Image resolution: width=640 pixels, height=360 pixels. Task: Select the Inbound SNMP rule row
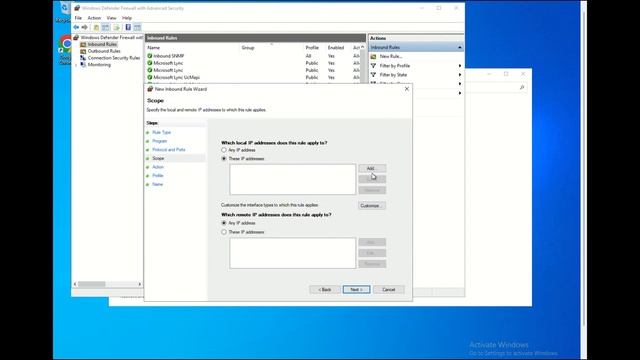pyautogui.click(x=253, y=56)
